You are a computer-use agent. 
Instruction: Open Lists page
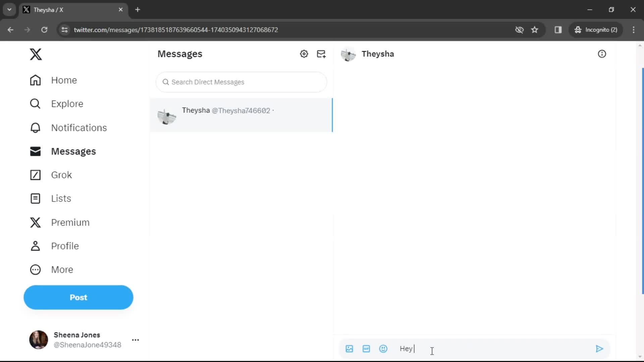coord(50,198)
